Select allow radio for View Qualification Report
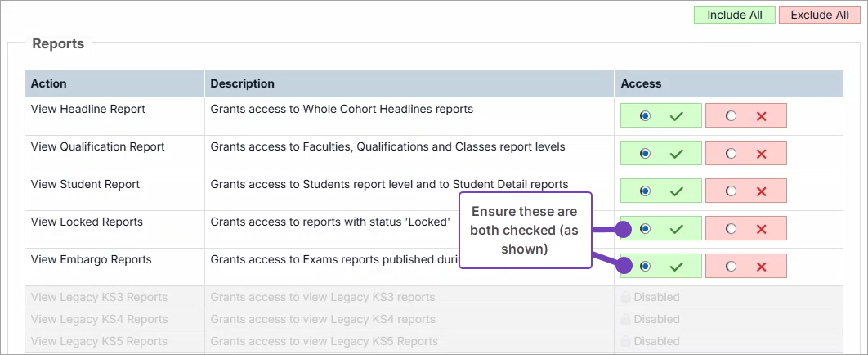 pyautogui.click(x=646, y=154)
